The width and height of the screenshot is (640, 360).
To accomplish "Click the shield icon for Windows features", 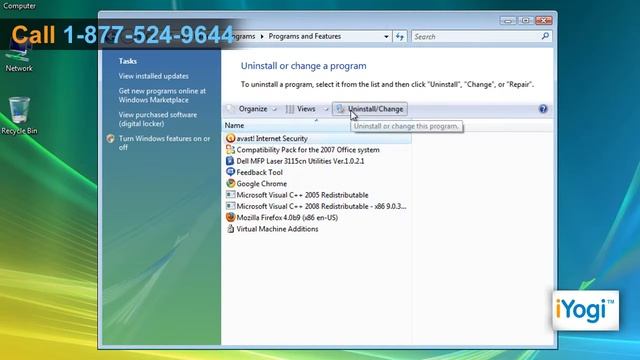I will click(x=111, y=139).
